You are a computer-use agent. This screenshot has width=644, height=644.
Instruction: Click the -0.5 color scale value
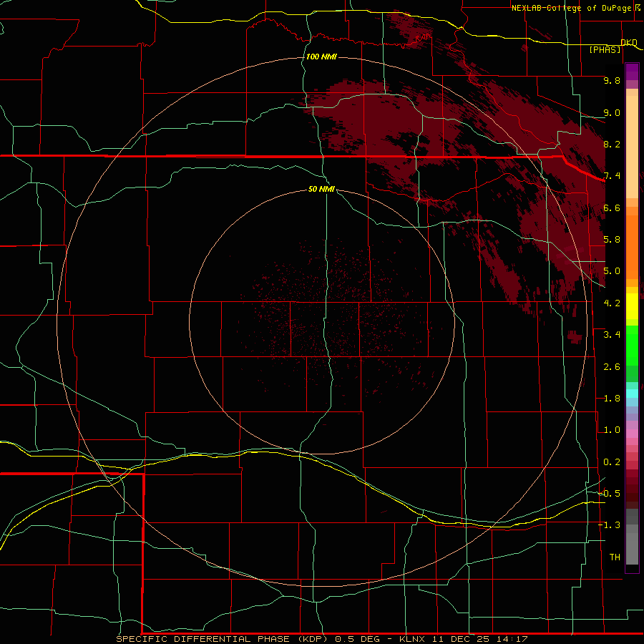point(609,494)
